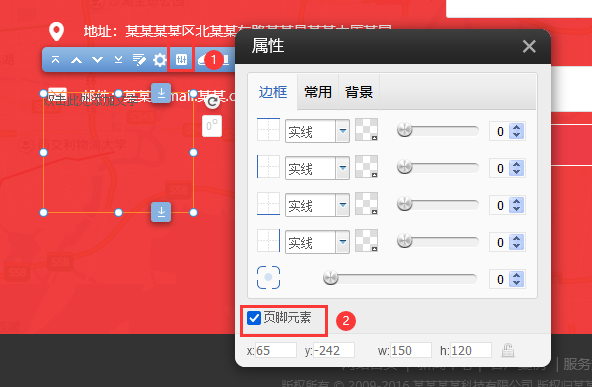Click the download arrow on selection's lower edge
592x387 pixels.
[161, 212]
